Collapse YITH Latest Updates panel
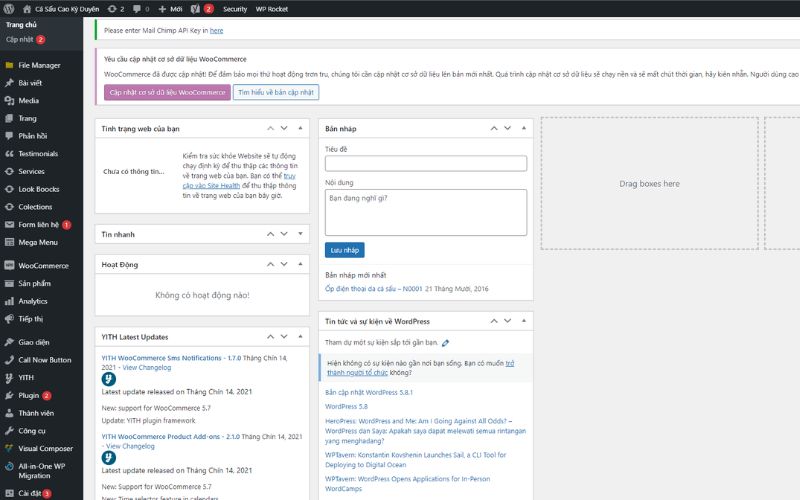Image resolution: width=800 pixels, height=500 pixels. click(x=301, y=336)
